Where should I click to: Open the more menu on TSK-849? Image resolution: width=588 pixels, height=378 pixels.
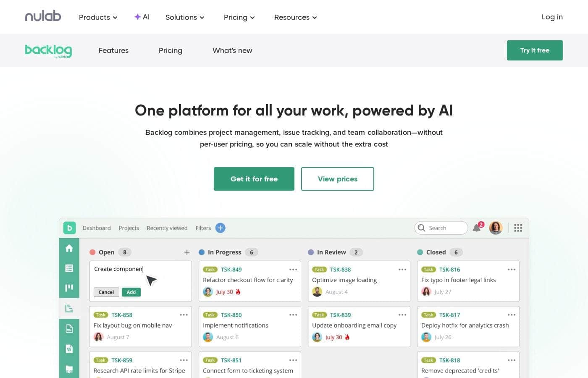[x=293, y=270]
